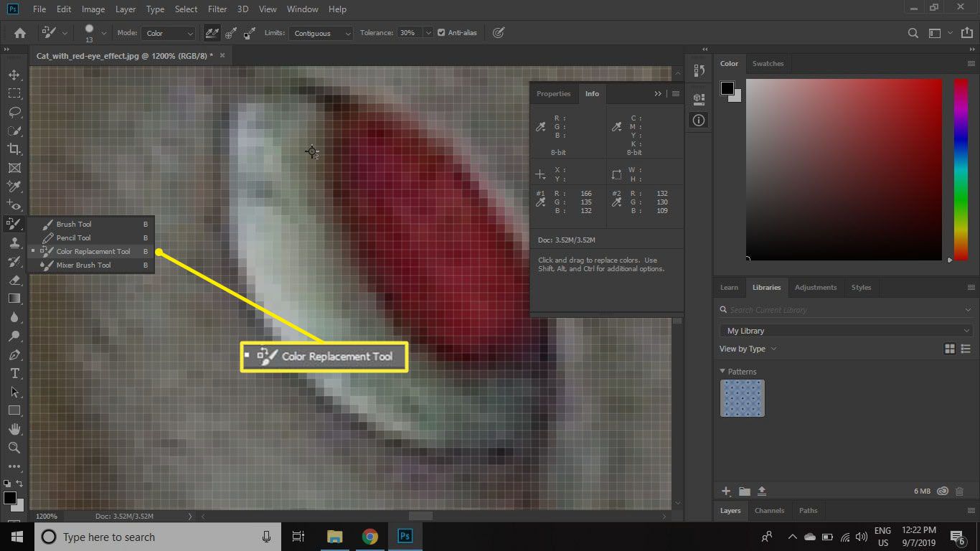Select the Frame tool
This screenshot has height=551, width=980.
[x=14, y=168]
